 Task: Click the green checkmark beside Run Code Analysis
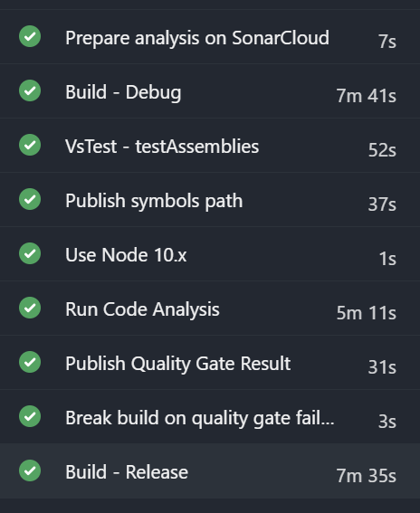pyautogui.click(x=30, y=308)
